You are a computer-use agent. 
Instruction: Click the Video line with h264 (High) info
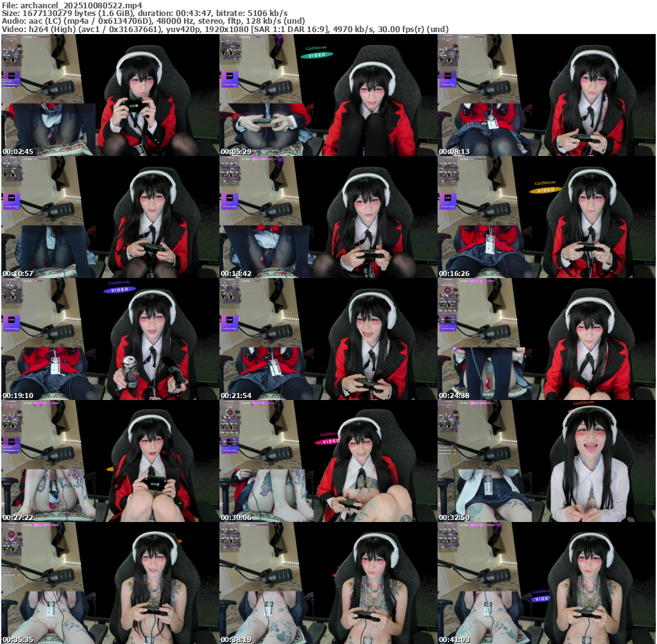pyautogui.click(x=225, y=29)
